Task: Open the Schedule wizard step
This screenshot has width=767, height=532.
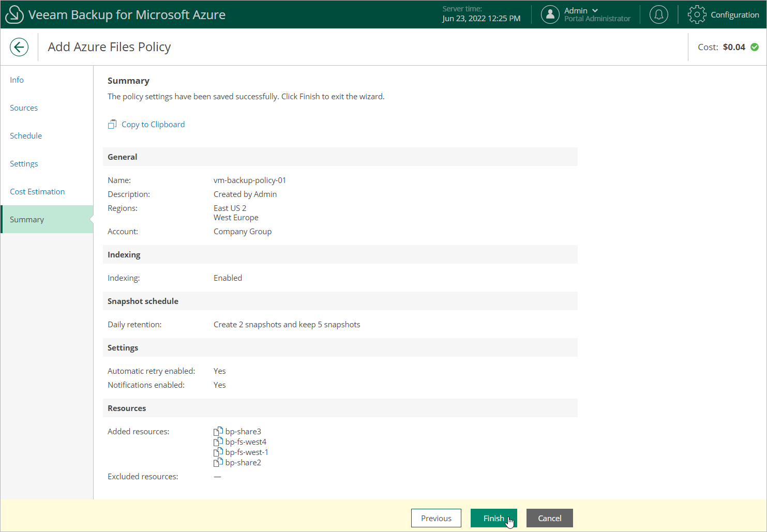Action: 26,135
